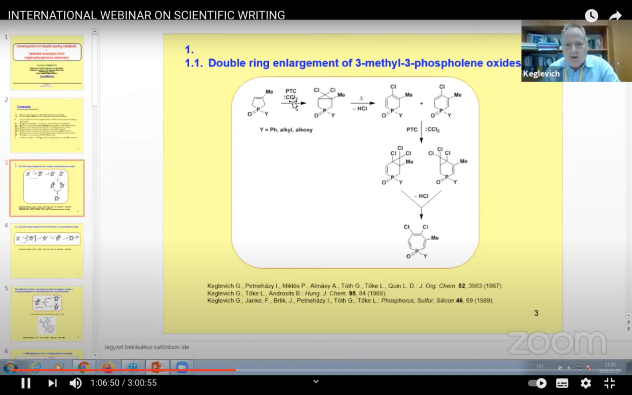Mute the video volume

click(75, 383)
